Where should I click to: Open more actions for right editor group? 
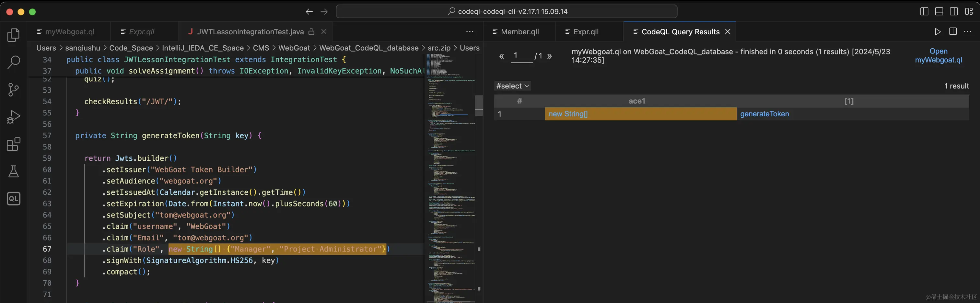click(968, 31)
